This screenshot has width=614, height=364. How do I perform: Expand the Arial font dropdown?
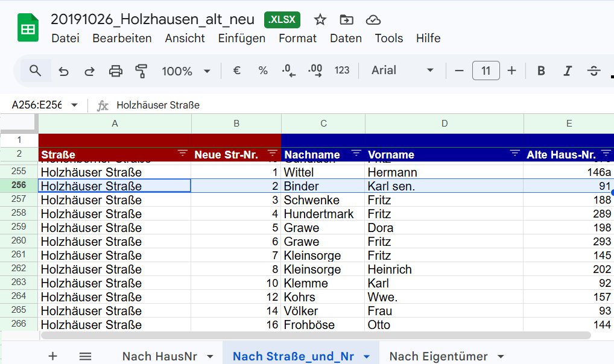402,71
